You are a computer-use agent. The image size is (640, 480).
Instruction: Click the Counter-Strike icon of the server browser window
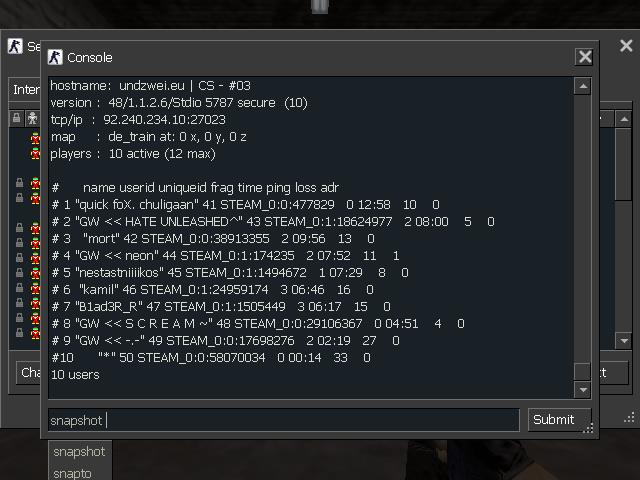(x=15, y=46)
